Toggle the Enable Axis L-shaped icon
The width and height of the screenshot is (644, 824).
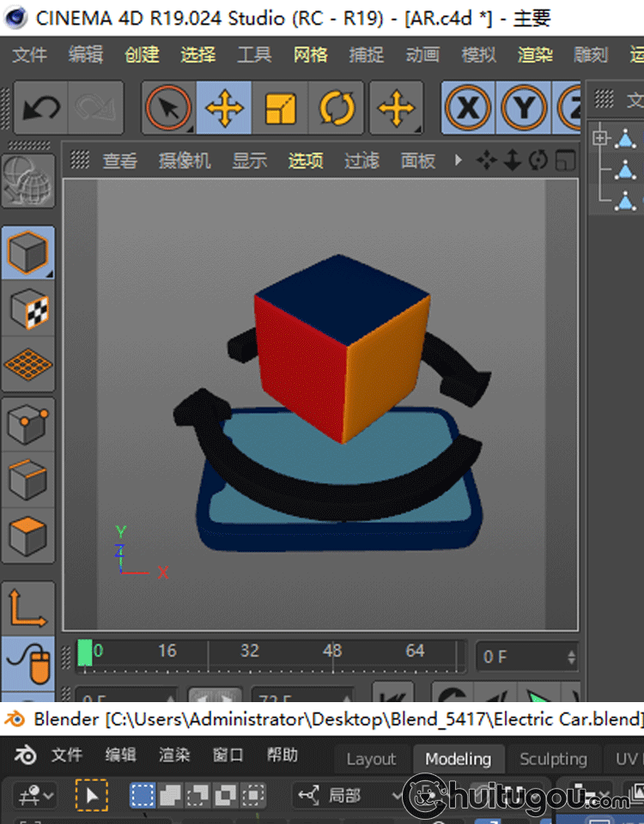[28, 609]
